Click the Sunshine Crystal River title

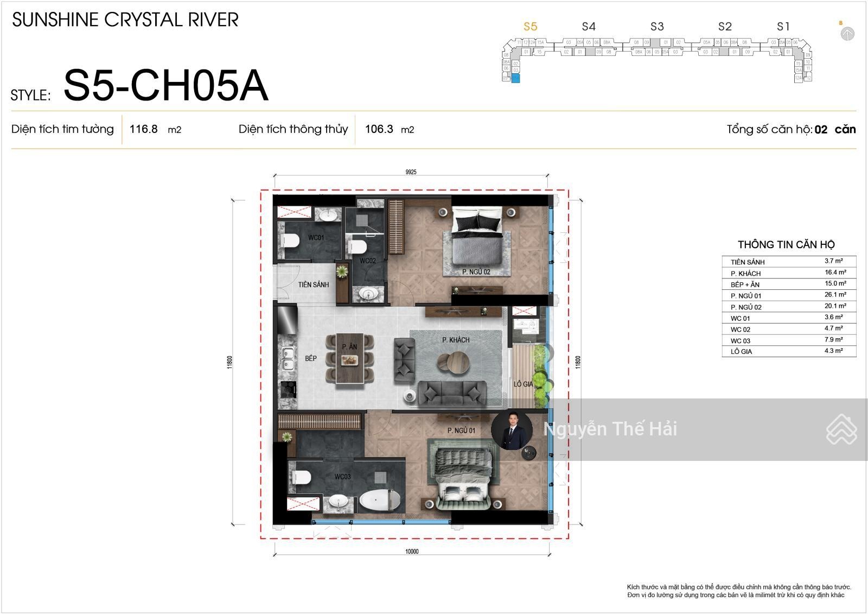(125, 20)
